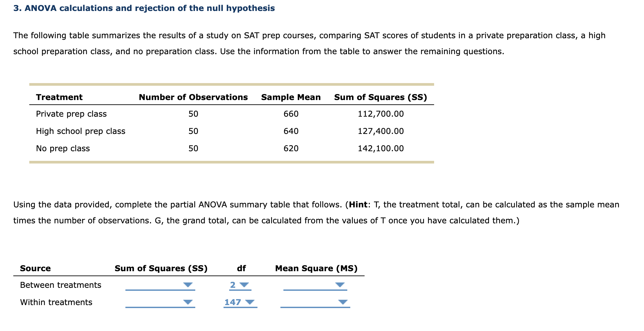
Task: Click the 112,700.00 sum of squares value
Action: click(381, 114)
